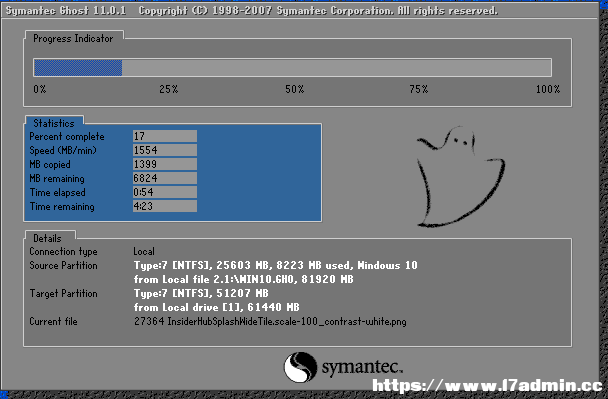Click the blue filled progress bar section
The height and width of the screenshot is (399, 608).
coord(78,67)
